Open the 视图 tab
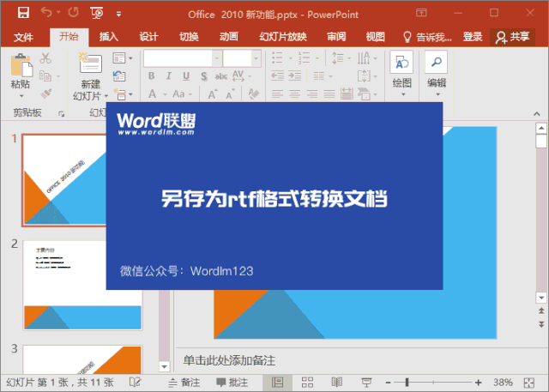 coord(376,36)
